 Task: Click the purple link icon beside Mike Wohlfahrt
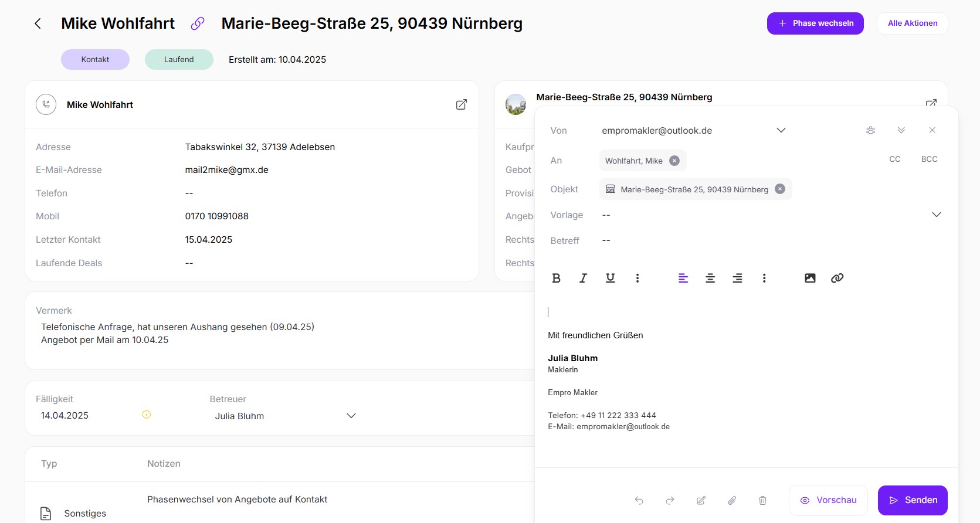click(198, 23)
